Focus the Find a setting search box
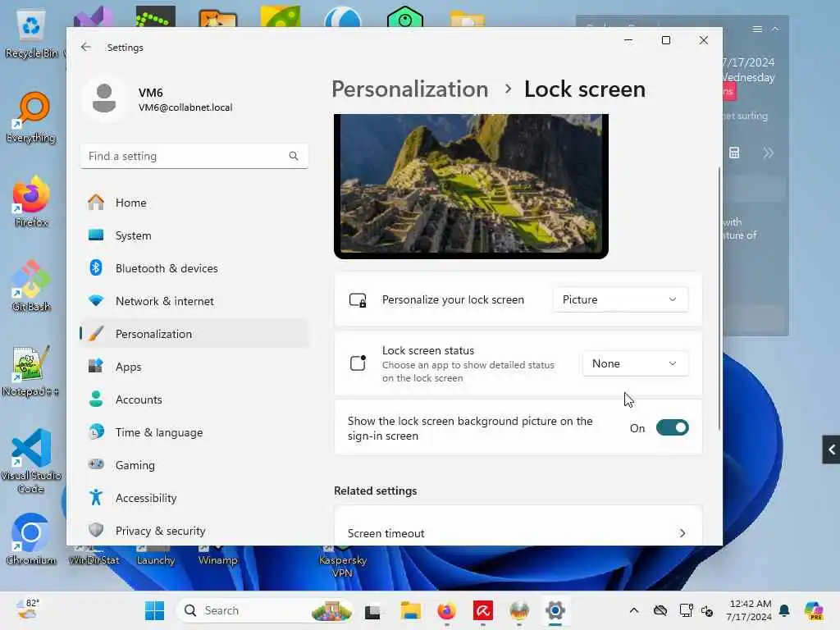 click(x=194, y=156)
